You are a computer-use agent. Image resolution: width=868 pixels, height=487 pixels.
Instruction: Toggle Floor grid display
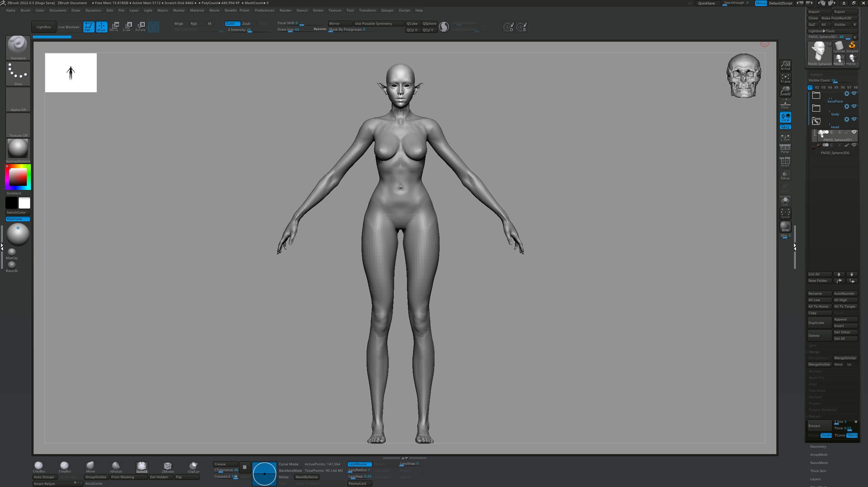[x=785, y=104]
